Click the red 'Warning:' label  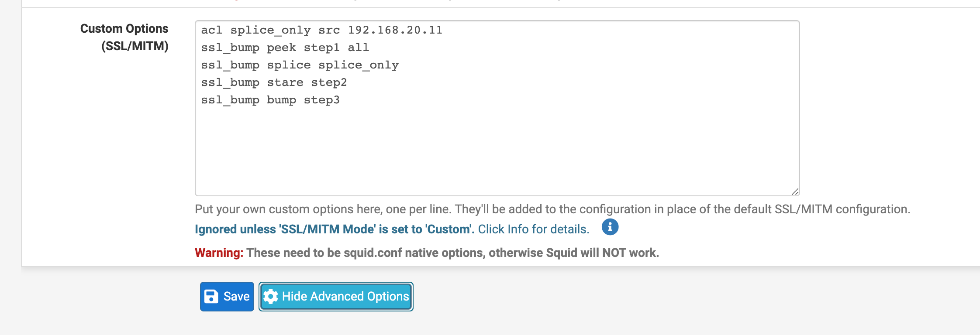point(219,253)
